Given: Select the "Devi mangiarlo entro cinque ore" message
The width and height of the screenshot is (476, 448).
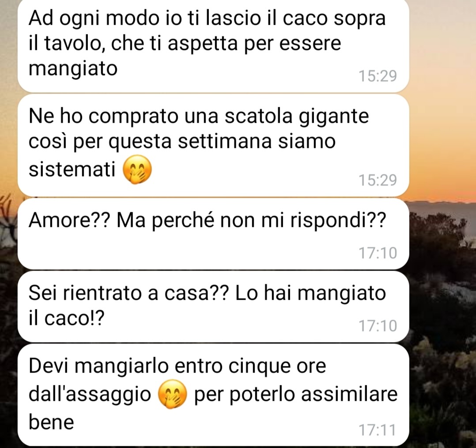Looking at the screenshot, I should tap(213, 395).
